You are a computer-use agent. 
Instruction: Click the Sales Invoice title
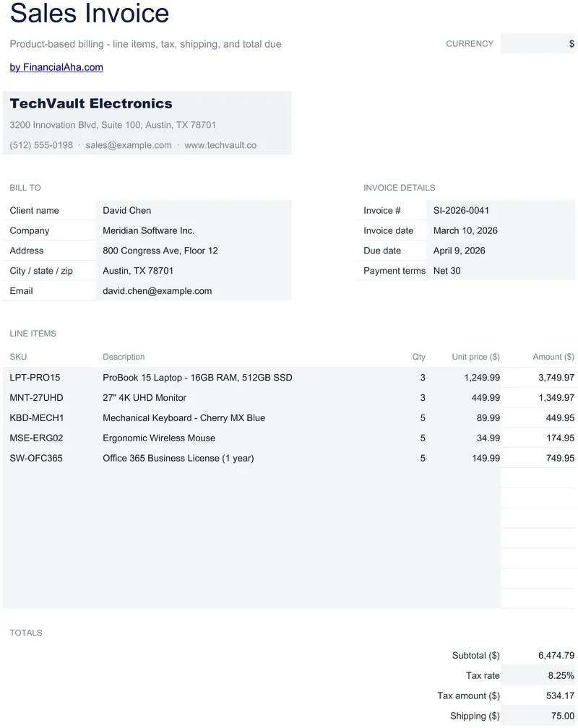coord(90,12)
